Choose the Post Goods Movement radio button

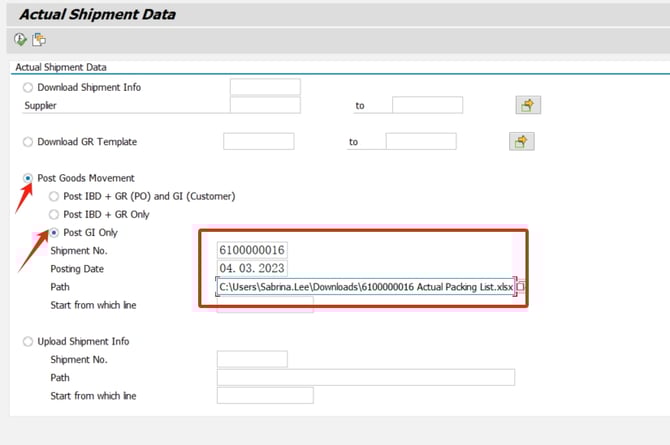click(x=28, y=178)
